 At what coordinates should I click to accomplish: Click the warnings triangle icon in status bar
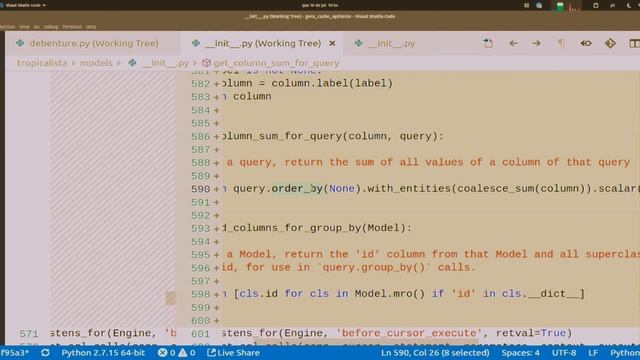pyautogui.click(x=187, y=353)
